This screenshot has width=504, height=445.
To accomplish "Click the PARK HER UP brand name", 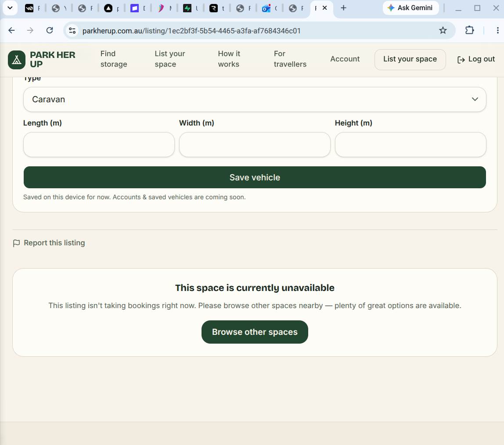I will 53,60.
